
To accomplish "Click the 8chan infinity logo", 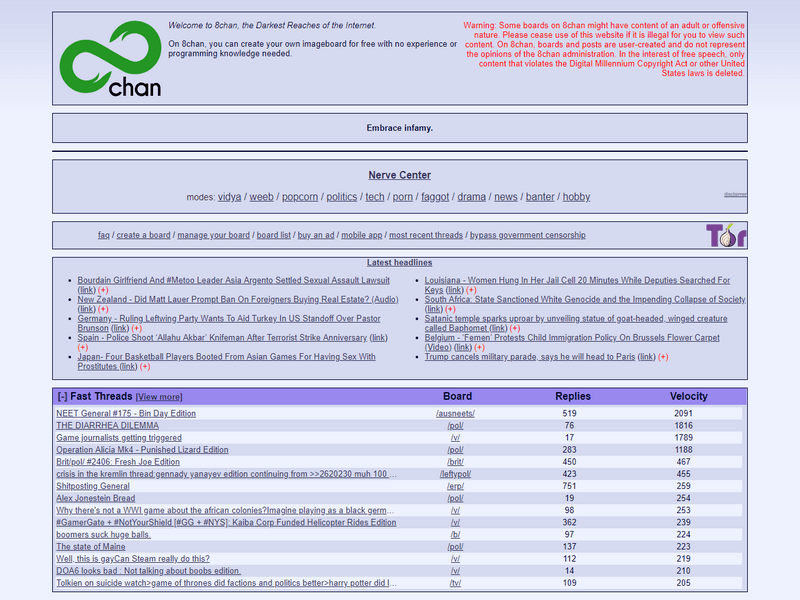I will tap(110, 59).
